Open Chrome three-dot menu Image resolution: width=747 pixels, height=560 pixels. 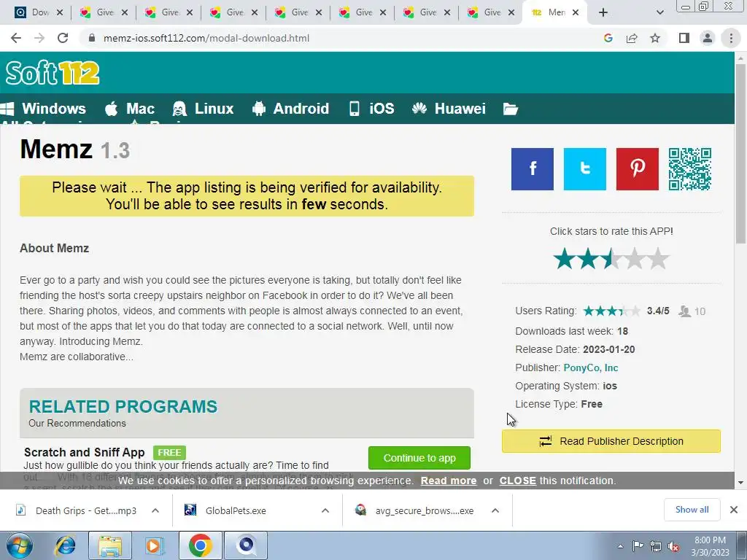point(731,38)
